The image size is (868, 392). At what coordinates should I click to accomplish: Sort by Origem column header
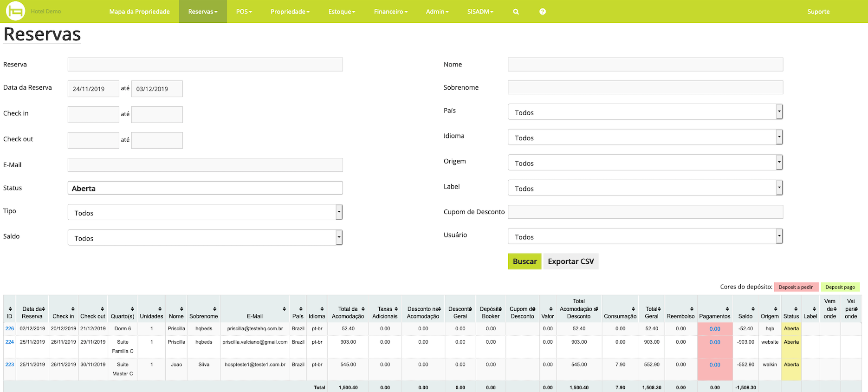770,309
